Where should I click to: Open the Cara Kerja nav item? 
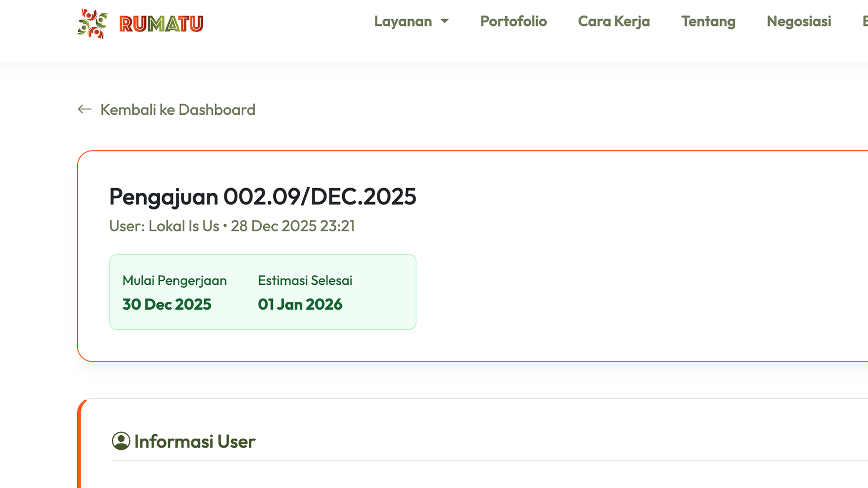tap(614, 21)
